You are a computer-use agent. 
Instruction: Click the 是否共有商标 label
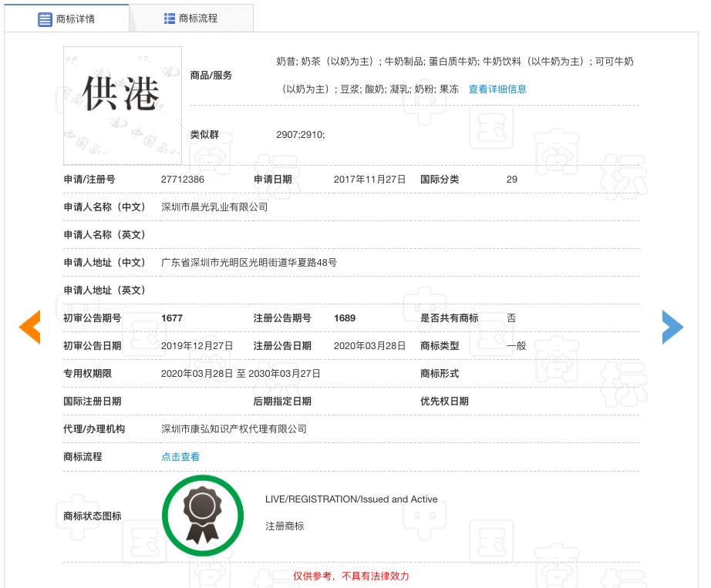pyautogui.click(x=450, y=318)
